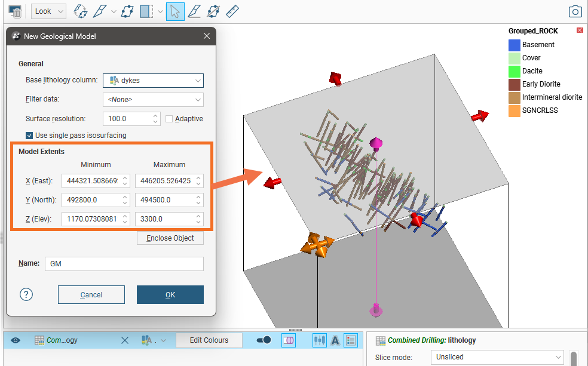Open the Base lithology column dropdown
Viewport: 588px width, 366px height.
(x=154, y=81)
